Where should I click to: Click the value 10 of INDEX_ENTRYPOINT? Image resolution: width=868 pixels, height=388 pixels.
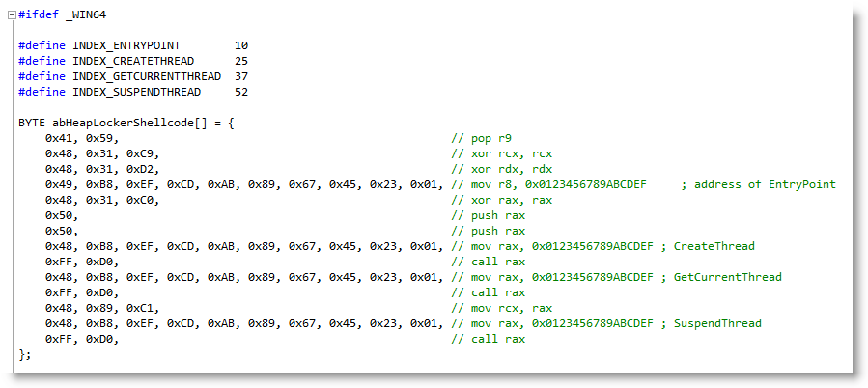240,46
